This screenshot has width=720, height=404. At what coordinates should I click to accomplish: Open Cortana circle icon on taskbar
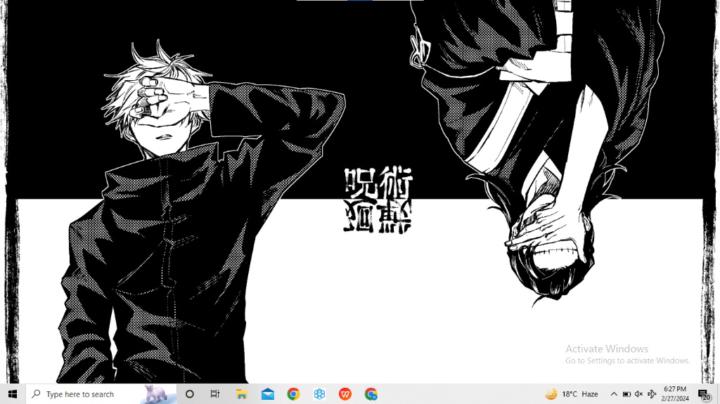click(x=189, y=394)
